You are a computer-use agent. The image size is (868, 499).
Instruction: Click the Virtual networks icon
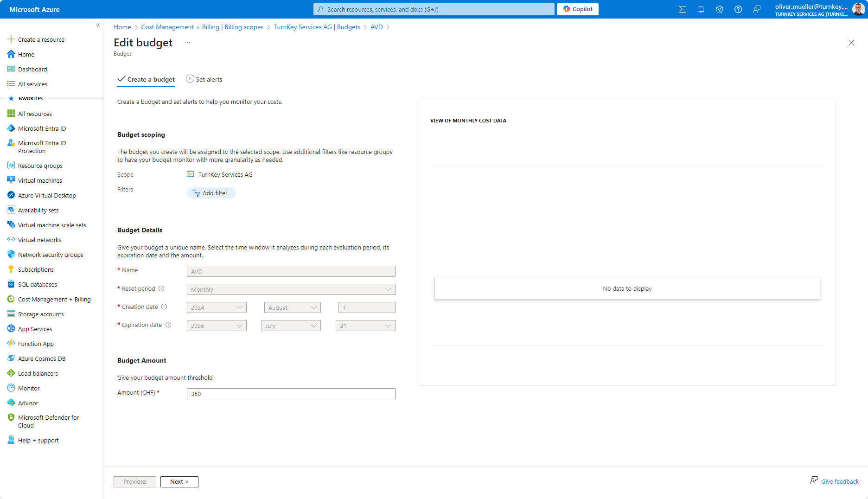point(11,240)
